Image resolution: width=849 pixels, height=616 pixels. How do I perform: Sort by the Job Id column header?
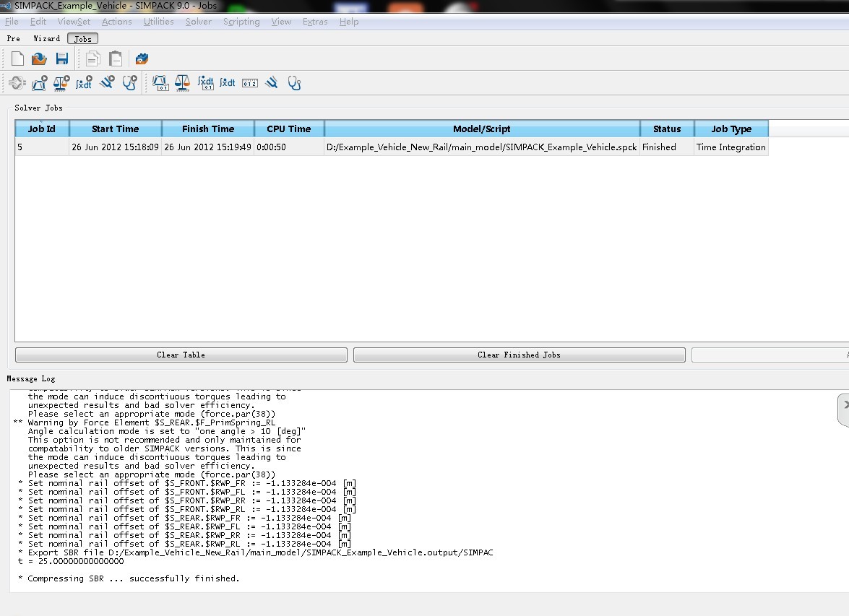42,129
